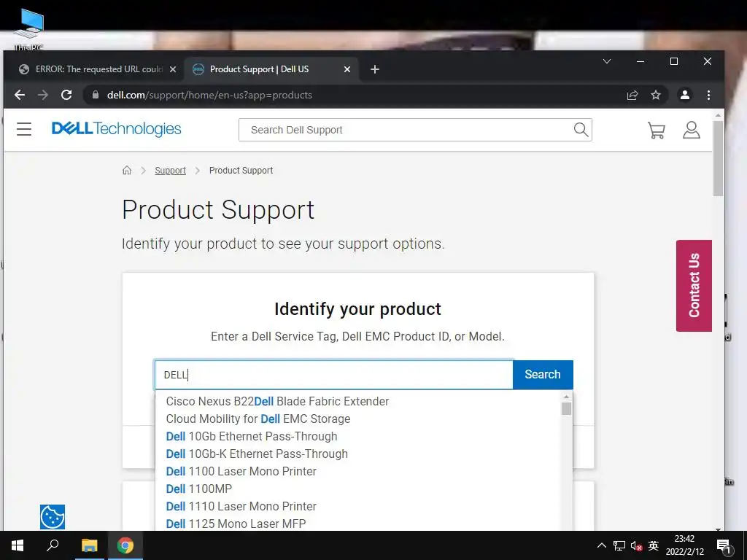Select the Product Support | Dell US tab
This screenshot has height=560, width=747.
pos(271,69)
